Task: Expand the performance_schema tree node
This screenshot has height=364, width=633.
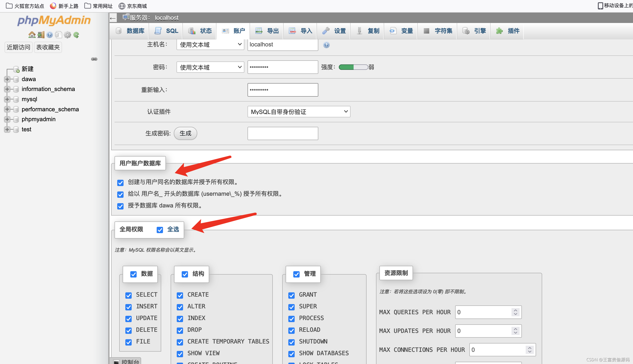Action: pyautogui.click(x=7, y=109)
